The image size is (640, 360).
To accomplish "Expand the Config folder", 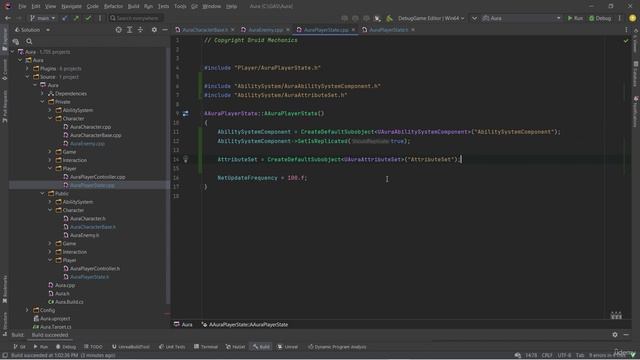I will [x=28, y=310].
